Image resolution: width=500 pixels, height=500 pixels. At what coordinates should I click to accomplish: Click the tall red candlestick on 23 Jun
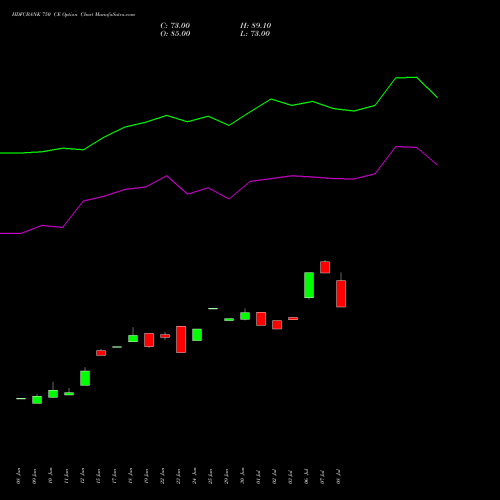click(181, 339)
